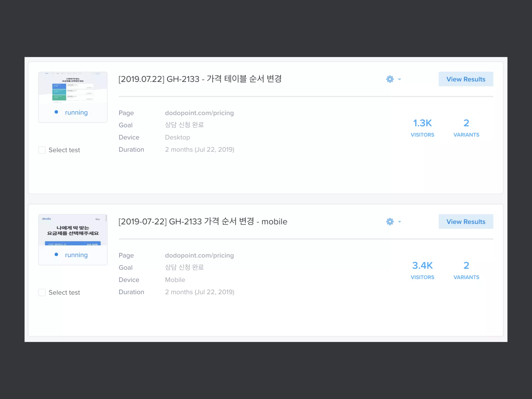The image size is (532, 399).
Task: Open desktop test page preview thumbnail
Action: coord(73,88)
